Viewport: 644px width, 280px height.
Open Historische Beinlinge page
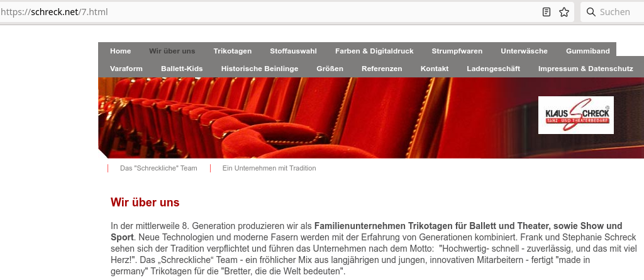(260, 69)
